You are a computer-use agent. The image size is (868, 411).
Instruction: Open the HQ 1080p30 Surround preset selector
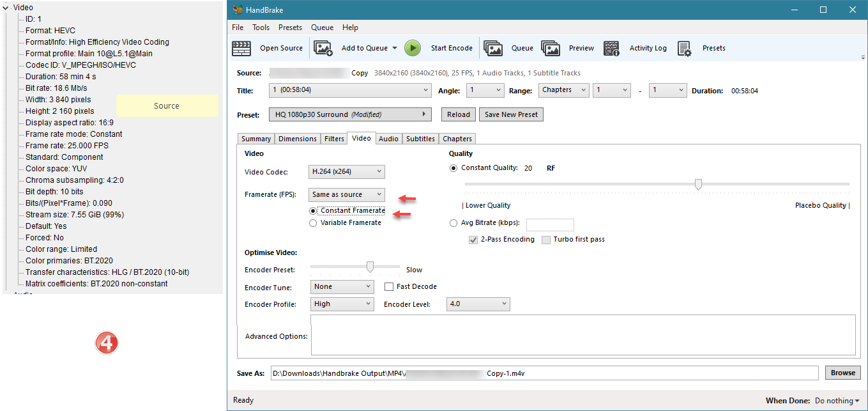coord(350,114)
